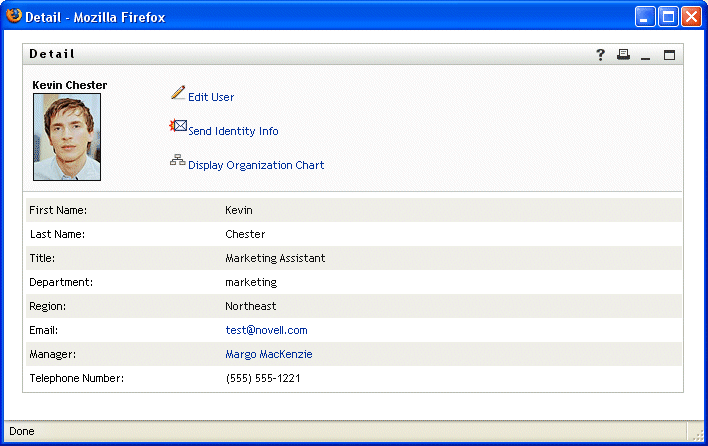Click the Firefox logo in title bar

point(14,16)
